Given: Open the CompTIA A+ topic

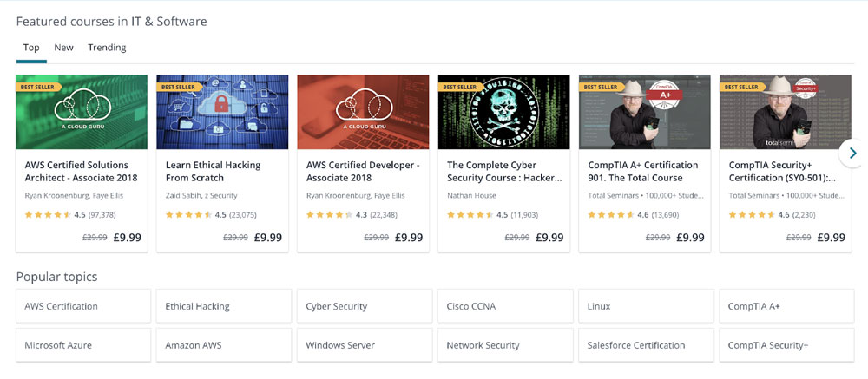Looking at the screenshot, I should (786, 306).
